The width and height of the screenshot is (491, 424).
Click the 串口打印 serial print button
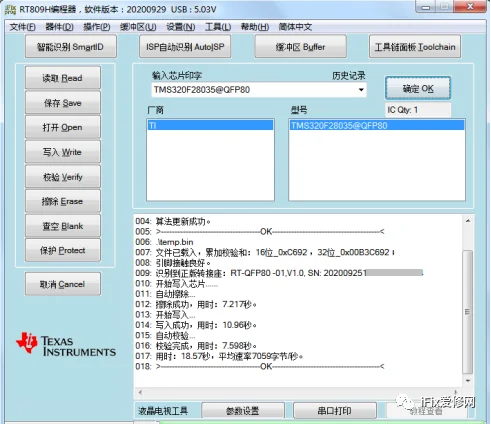point(335,411)
